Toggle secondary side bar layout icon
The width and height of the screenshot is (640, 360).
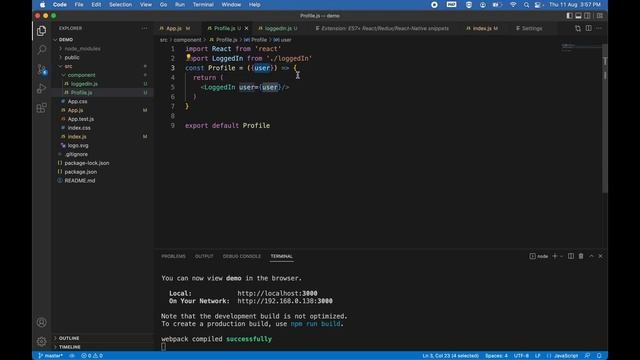click(x=587, y=16)
